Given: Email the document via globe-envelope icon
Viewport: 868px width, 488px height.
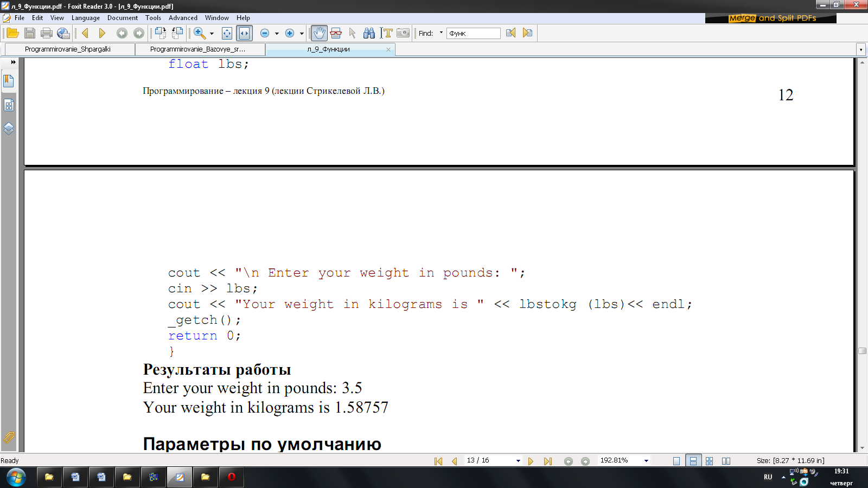Looking at the screenshot, I should [63, 33].
